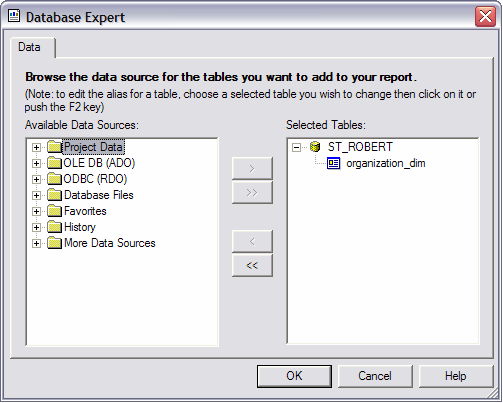Click the ST_ROBERT database connection icon
503x403 pixels.
coord(315,147)
